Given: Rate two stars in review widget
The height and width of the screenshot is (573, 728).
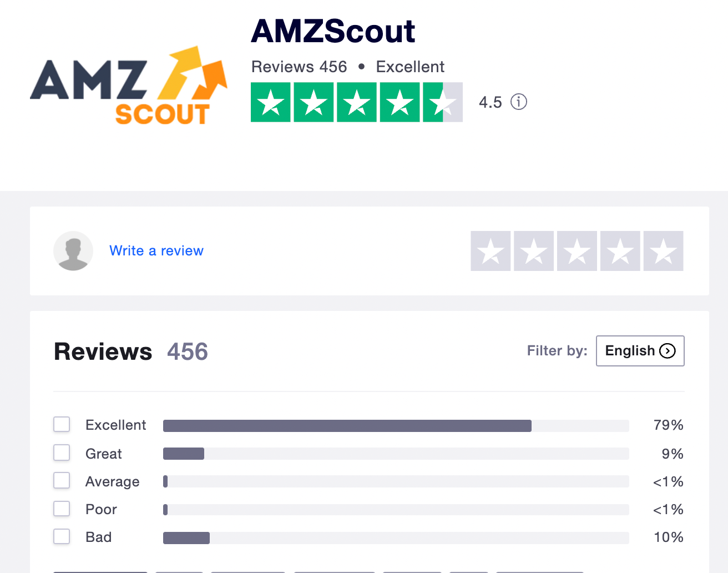Looking at the screenshot, I should click(534, 251).
